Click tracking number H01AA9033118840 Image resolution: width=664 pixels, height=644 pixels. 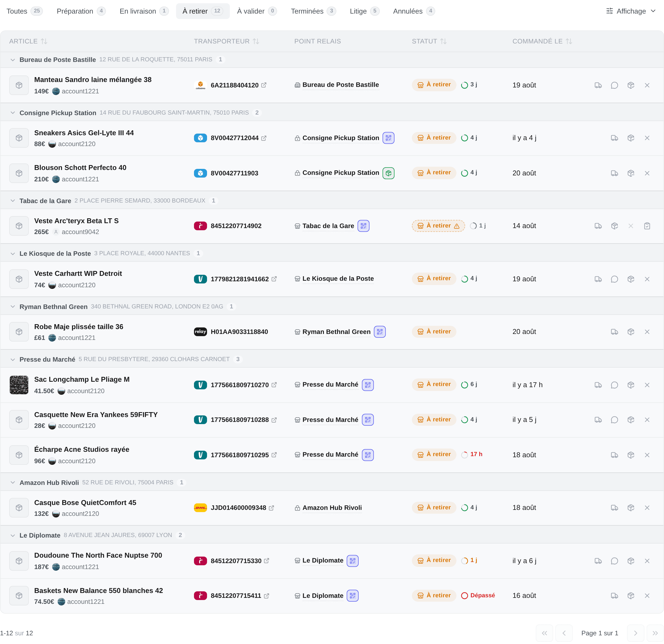tap(239, 332)
